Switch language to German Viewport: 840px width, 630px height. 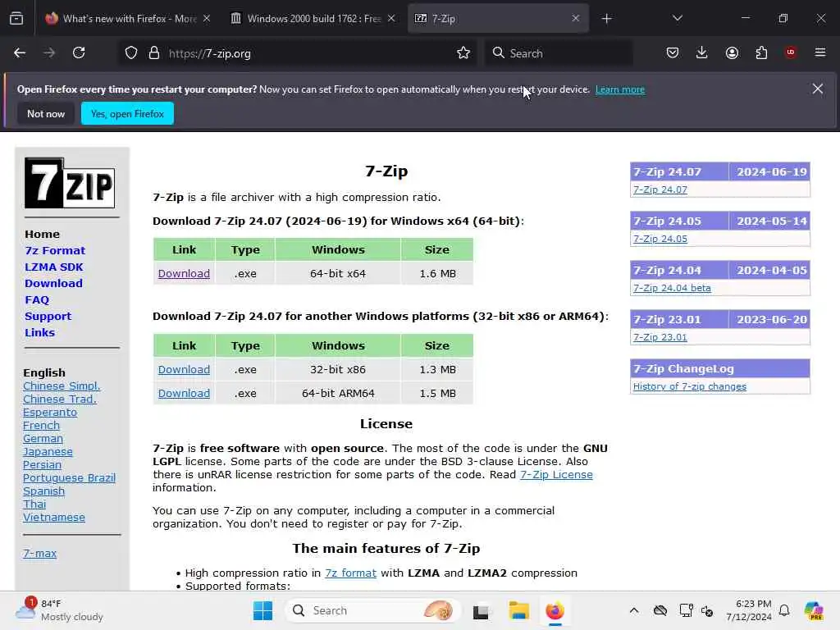(x=43, y=439)
